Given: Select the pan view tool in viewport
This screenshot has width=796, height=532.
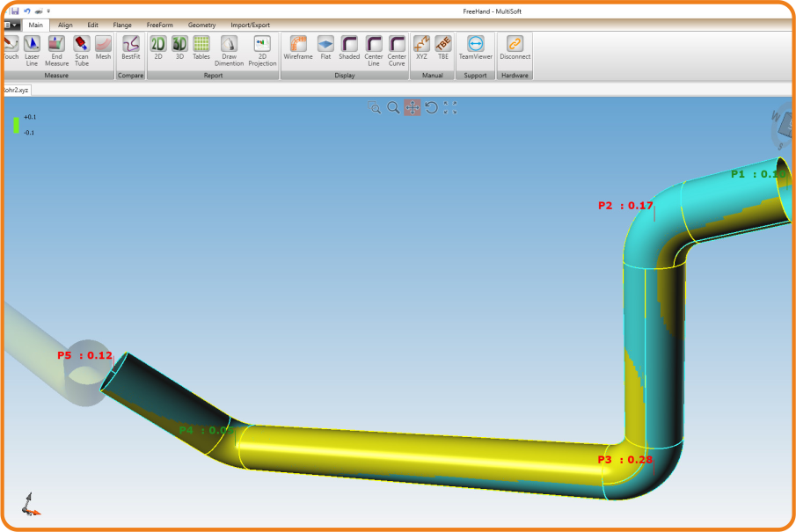Looking at the screenshot, I should click(413, 108).
